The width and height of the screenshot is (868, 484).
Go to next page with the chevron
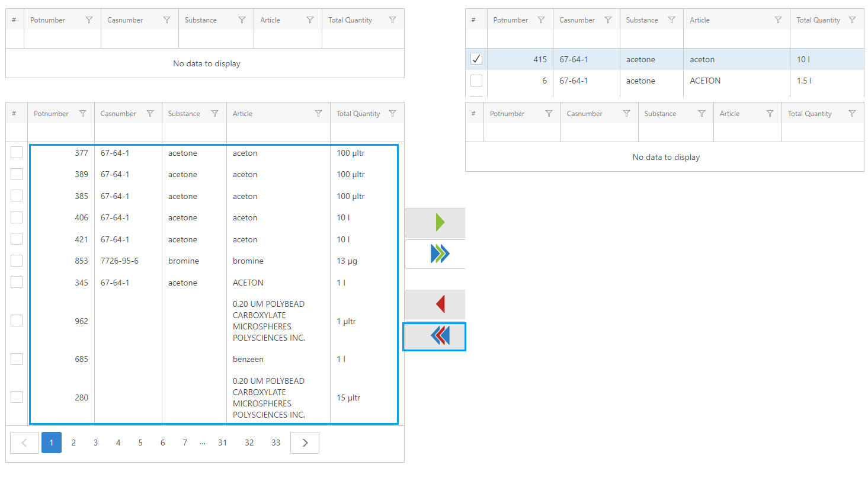coord(305,443)
